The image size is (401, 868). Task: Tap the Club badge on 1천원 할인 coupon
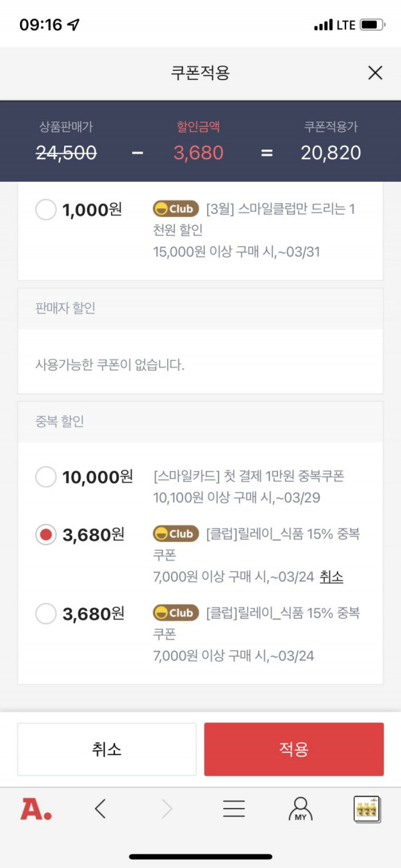(176, 209)
